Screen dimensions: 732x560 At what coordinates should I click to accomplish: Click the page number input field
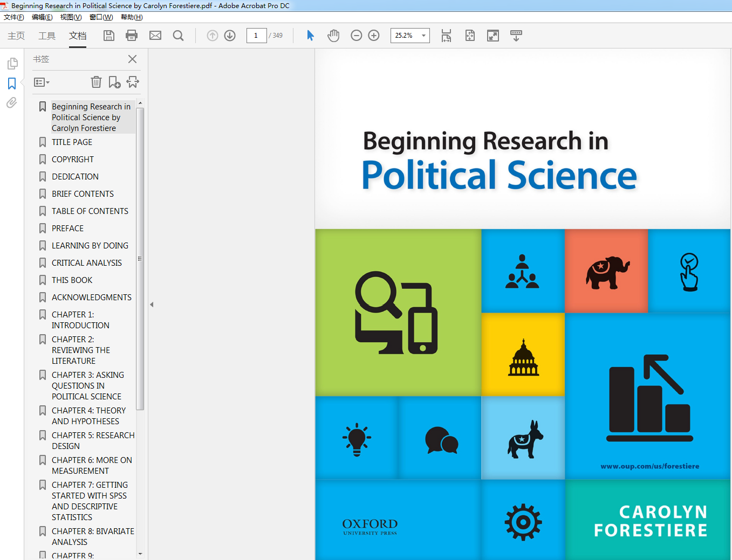[x=256, y=36]
